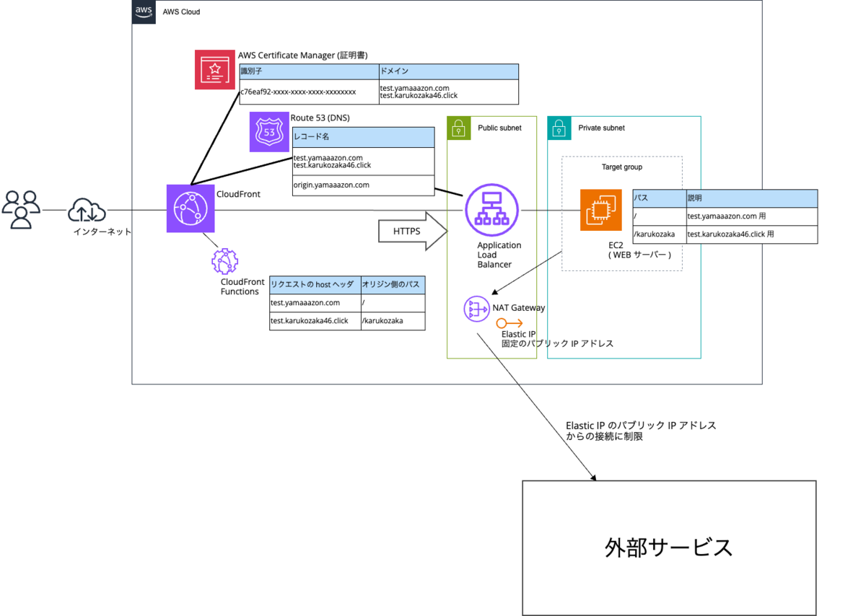866x616 pixels.
Task: Click the EC2 ( WEB サーバー ) label
Action: [639, 250]
